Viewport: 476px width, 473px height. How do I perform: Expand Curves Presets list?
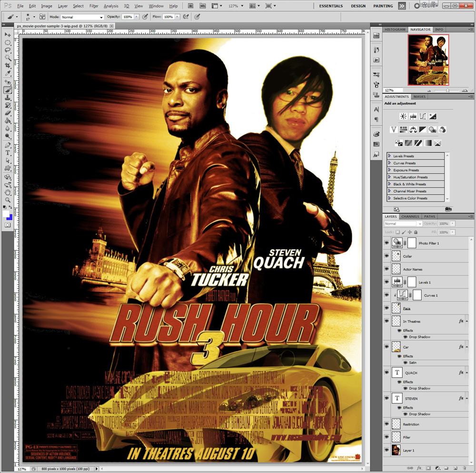389,163
